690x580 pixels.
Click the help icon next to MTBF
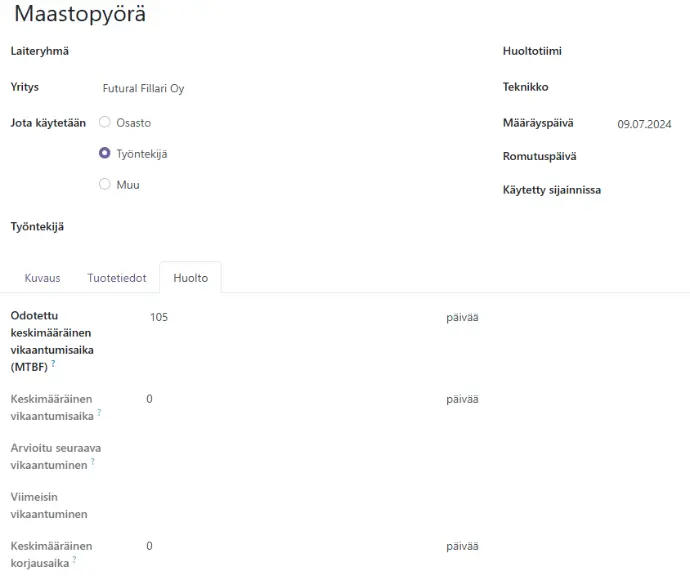tap(53, 364)
